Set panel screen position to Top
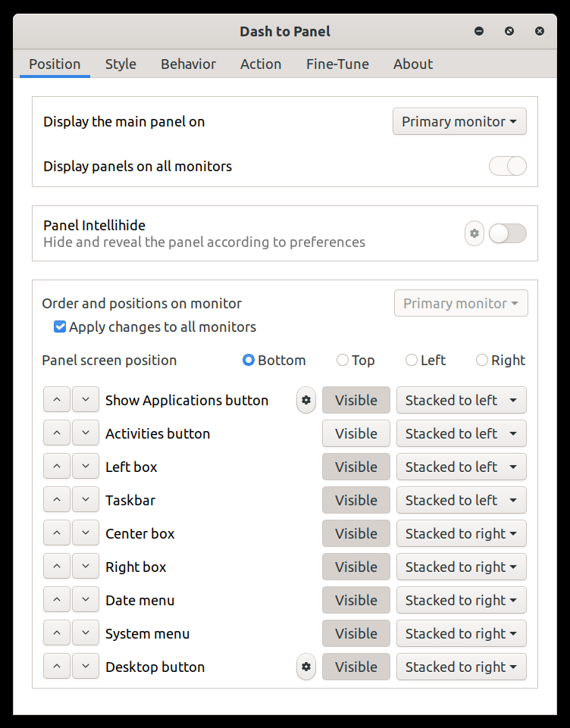This screenshot has height=728, width=570. pyautogui.click(x=342, y=360)
